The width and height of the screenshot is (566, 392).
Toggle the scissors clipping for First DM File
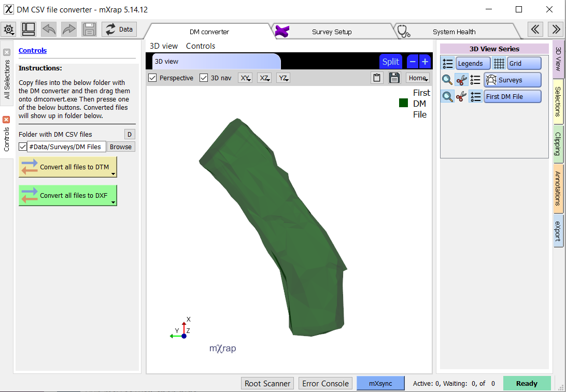[x=461, y=96]
